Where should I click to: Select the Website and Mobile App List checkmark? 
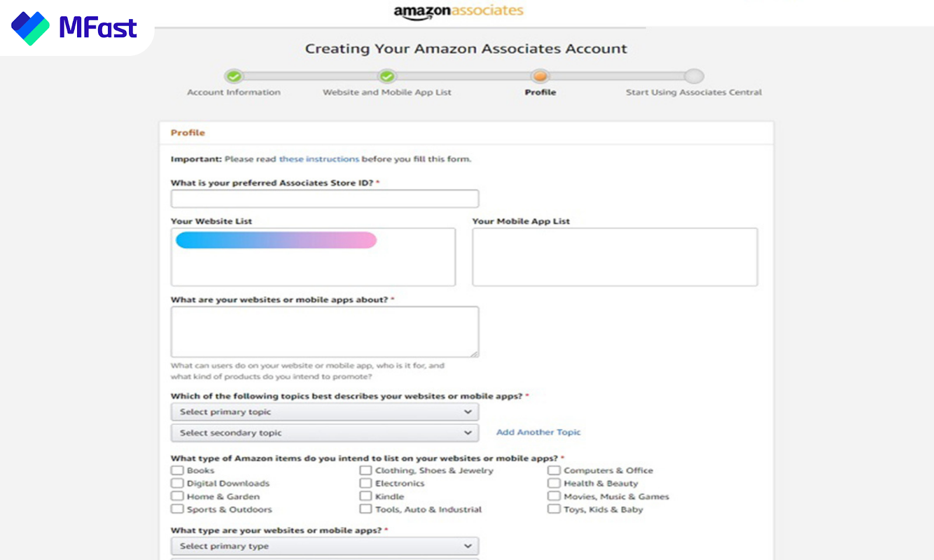(x=386, y=76)
